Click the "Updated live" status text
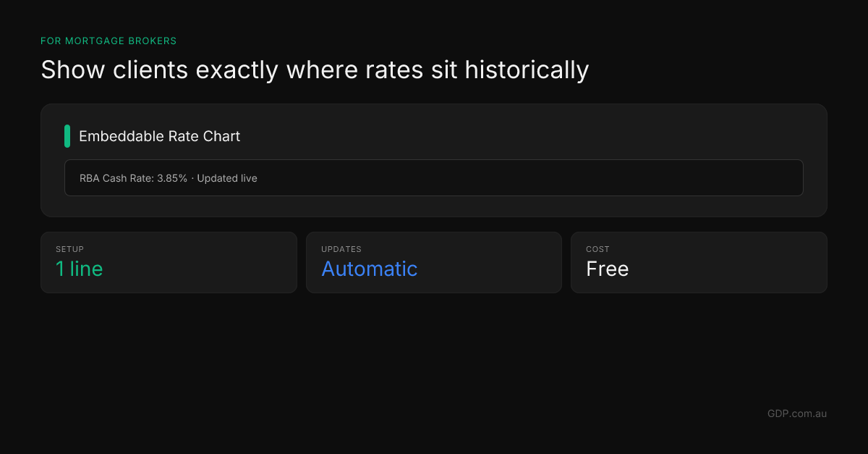This screenshot has height=454, width=868. 227,178
